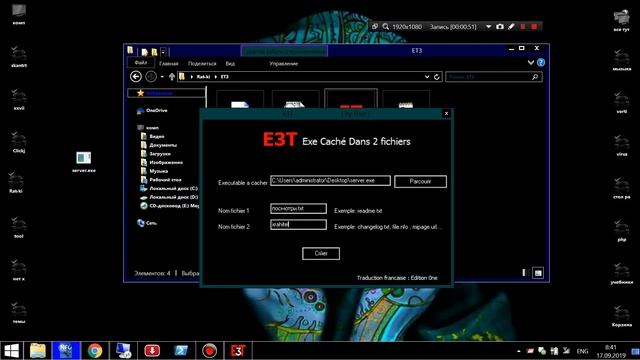Click the php desktop shortcut
This screenshot has width=640, height=360.
click(x=621, y=231)
